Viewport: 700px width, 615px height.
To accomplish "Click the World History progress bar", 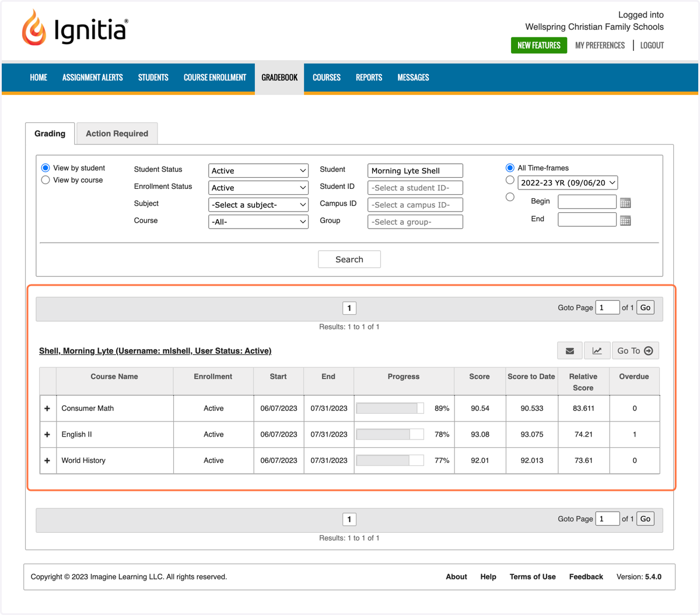I will click(390, 461).
